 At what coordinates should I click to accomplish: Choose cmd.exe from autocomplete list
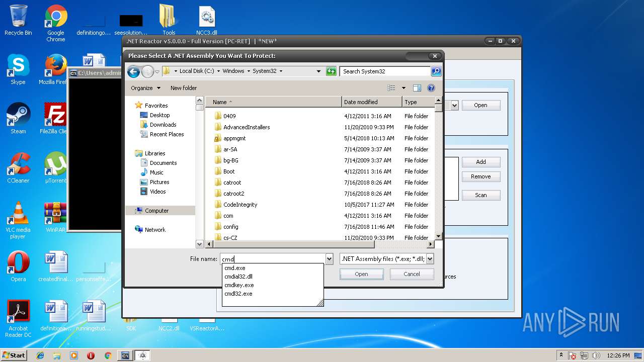tap(235, 268)
